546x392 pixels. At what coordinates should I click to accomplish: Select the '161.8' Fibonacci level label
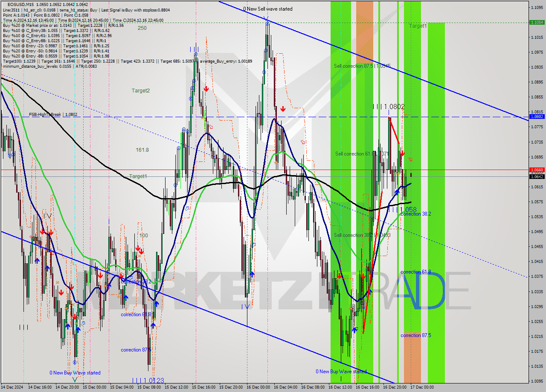pos(142,150)
